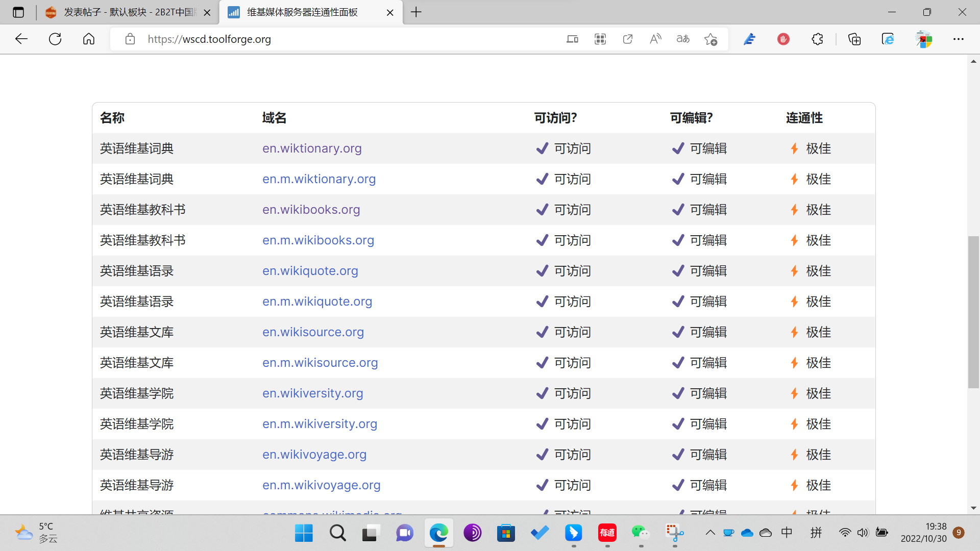
Task: Open the red ad blocker extension
Action: (x=783, y=39)
